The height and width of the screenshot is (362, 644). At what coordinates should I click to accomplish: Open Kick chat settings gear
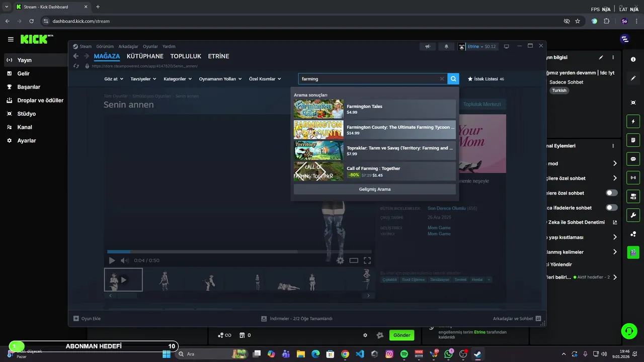(x=365, y=335)
